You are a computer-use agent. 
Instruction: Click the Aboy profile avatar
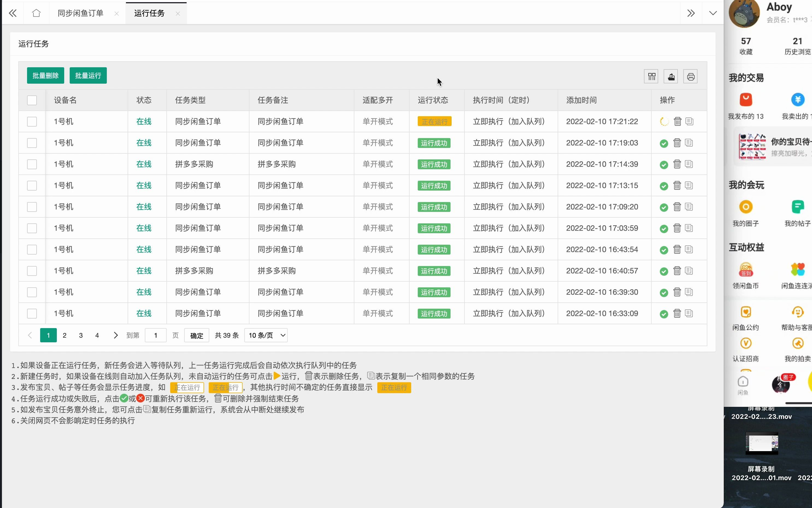pyautogui.click(x=744, y=13)
